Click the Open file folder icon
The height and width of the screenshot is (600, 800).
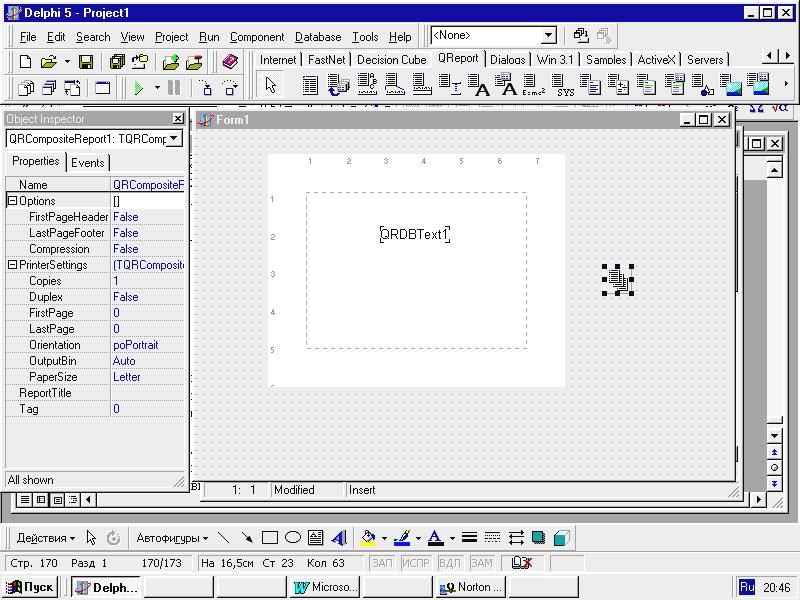(x=48, y=62)
